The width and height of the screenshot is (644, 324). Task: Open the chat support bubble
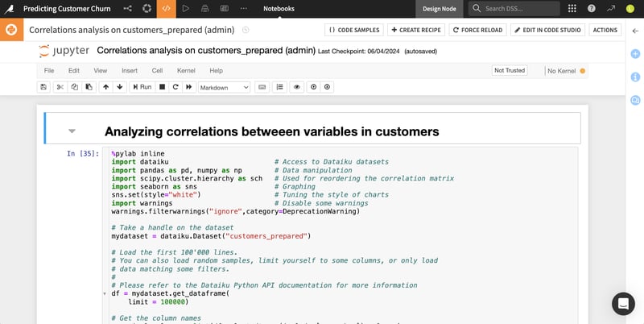pyautogui.click(x=623, y=304)
